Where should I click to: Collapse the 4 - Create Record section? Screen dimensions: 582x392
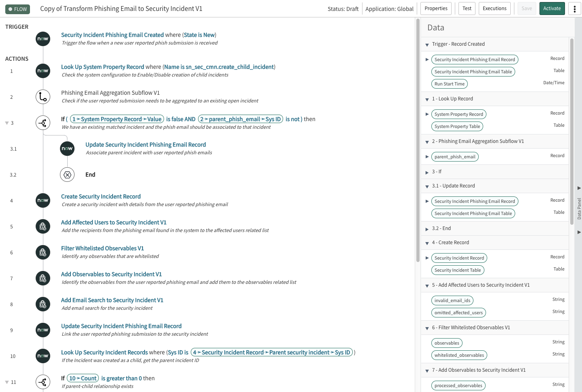coord(427,243)
